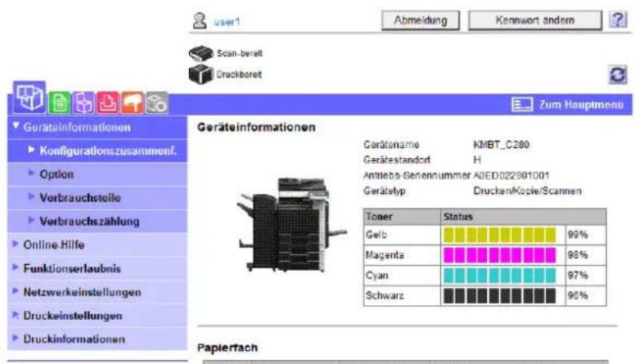The width and height of the screenshot is (635, 364).
Task: Click the serial number A0ED022981001
Action: point(511,176)
